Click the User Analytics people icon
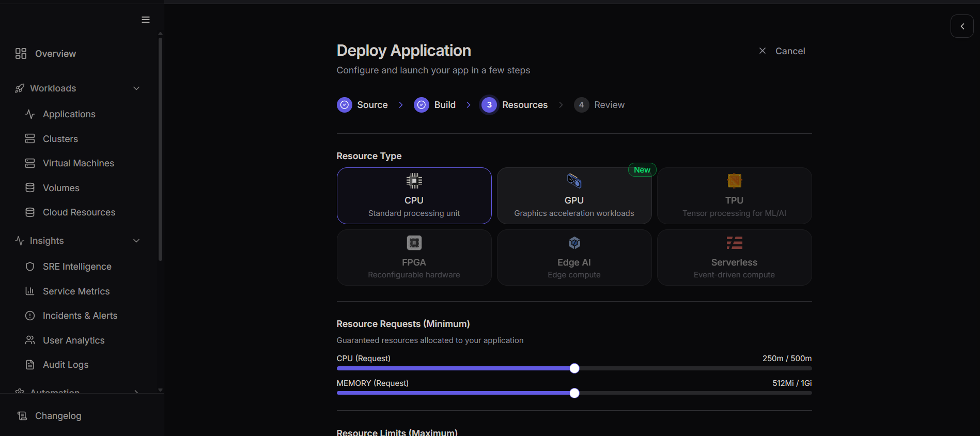Screen dimensions: 980x436 pos(30,340)
